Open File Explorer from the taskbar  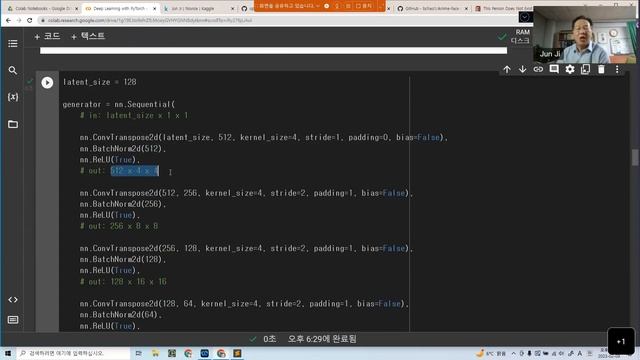[x=155, y=353]
